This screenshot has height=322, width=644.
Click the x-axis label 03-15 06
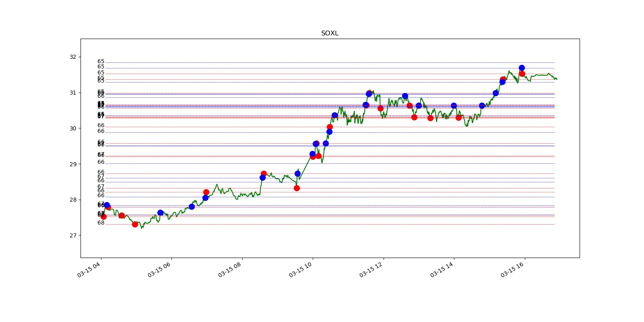159,269
